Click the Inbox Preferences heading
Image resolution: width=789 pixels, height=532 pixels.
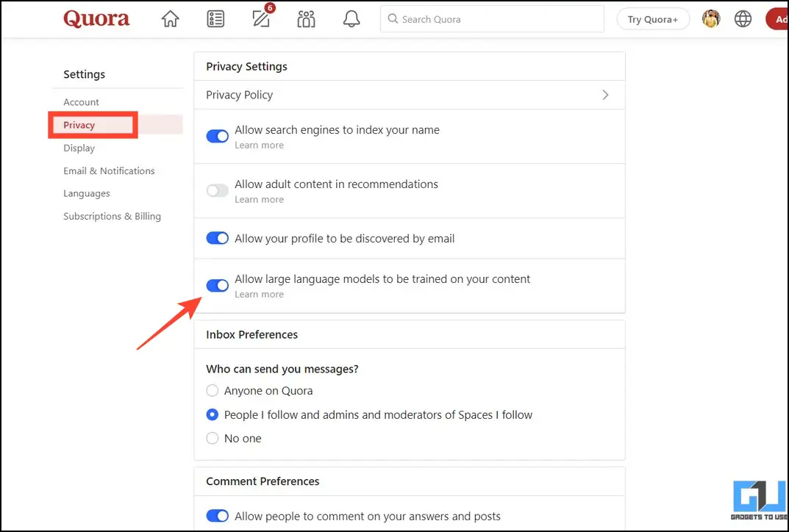click(252, 334)
